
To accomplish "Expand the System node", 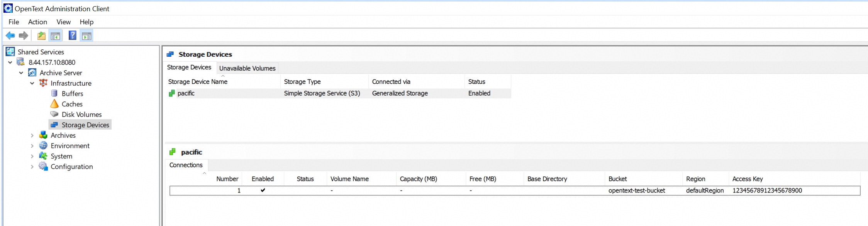I will [x=32, y=156].
